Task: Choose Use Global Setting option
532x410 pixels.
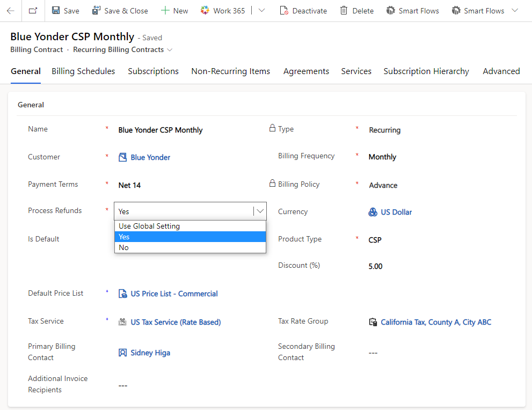Action: 191,226
